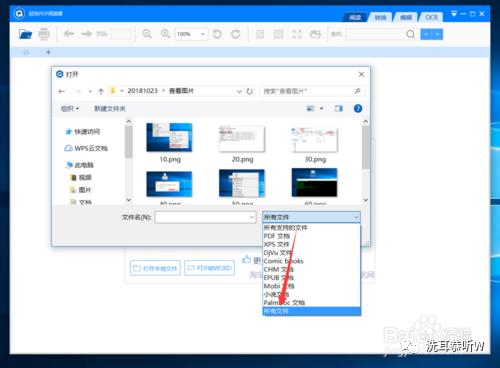Click the search magnifier in reader toolbar

coord(411,34)
